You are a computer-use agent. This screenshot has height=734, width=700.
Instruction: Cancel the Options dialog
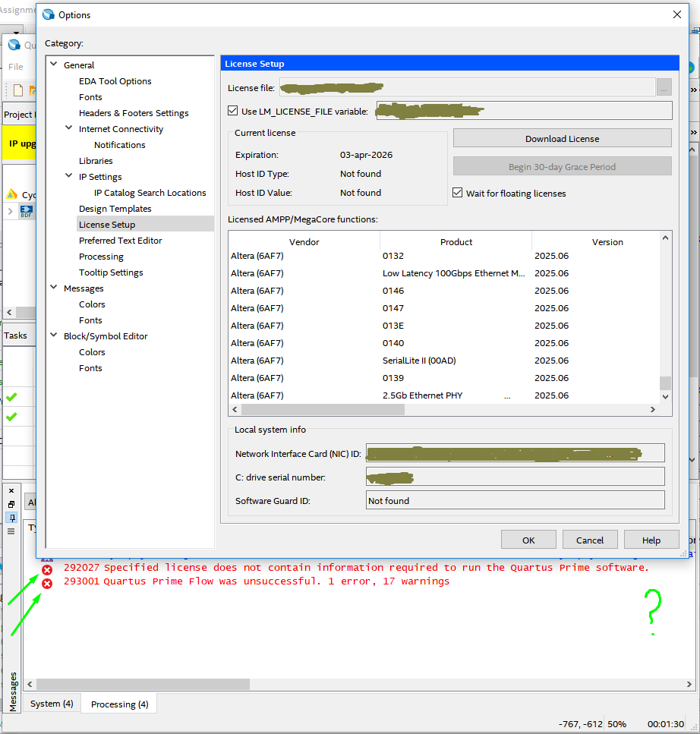(x=590, y=540)
